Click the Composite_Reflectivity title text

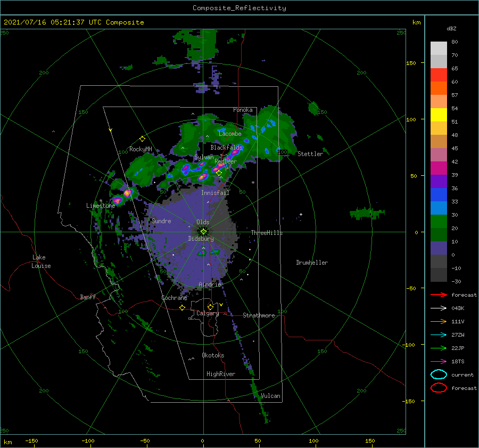point(240,8)
